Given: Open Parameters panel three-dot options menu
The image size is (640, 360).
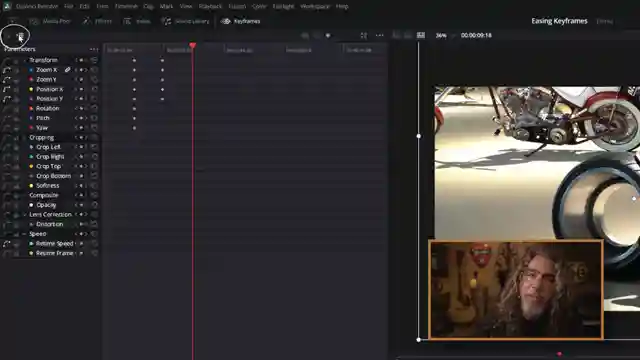Looking at the screenshot, I should pyautogui.click(x=94, y=49).
